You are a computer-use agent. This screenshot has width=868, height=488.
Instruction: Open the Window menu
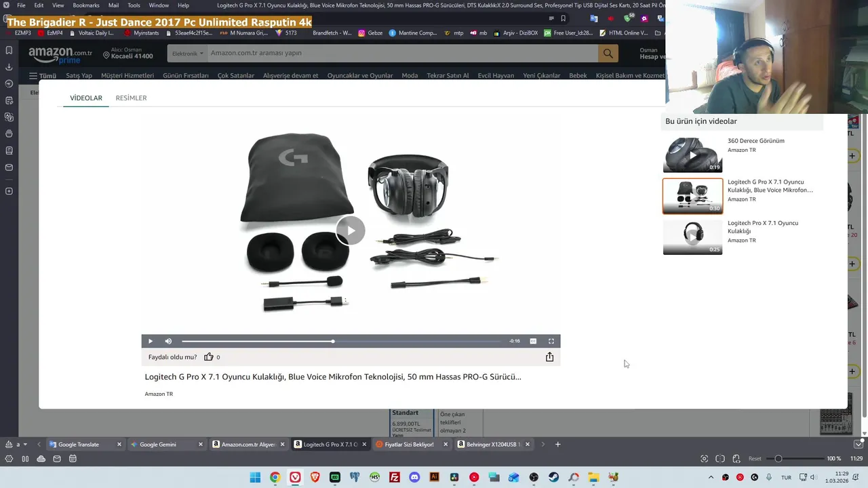(x=159, y=5)
